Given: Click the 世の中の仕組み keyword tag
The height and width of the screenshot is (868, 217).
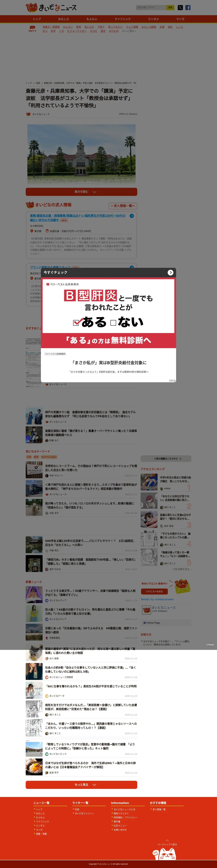Looking at the screenshot, I should pyautogui.click(x=49, y=457).
